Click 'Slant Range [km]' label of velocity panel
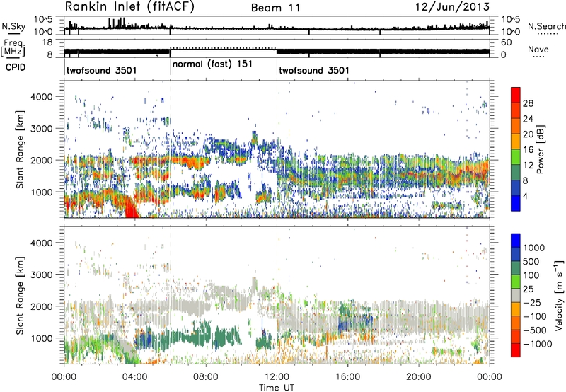This screenshot has height=392, width=566. click(x=20, y=295)
